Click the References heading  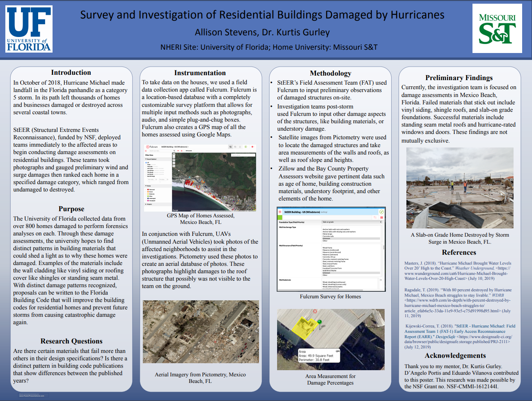(x=459, y=252)
